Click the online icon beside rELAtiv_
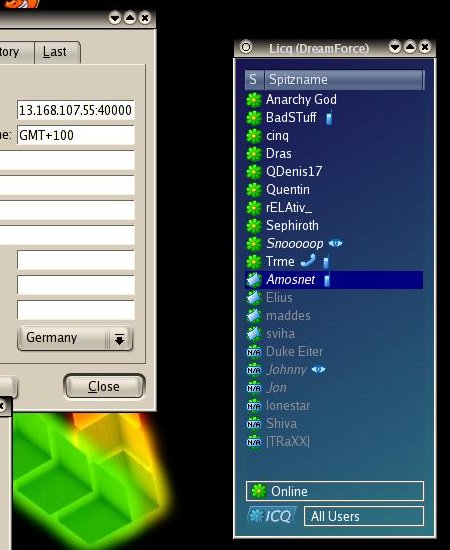The width and height of the screenshot is (450, 550). (254, 208)
